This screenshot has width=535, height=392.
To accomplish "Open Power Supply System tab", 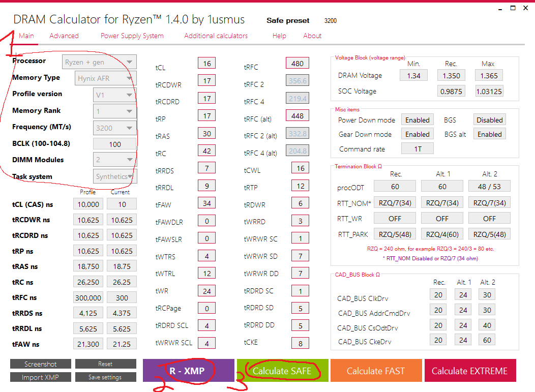I will coord(132,36).
